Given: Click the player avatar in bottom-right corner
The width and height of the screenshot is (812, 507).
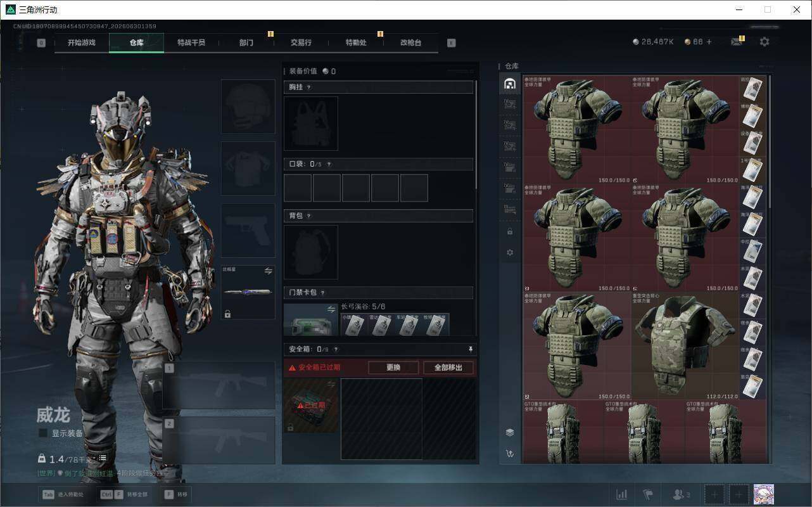Looking at the screenshot, I should 763,494.
